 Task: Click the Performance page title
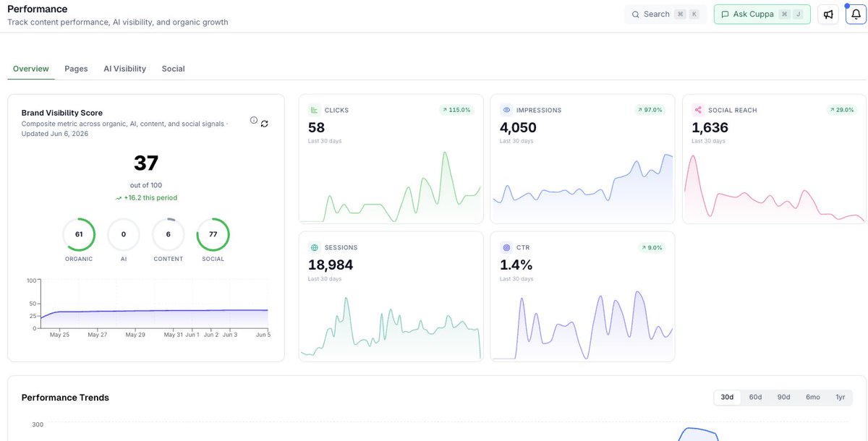38,9
